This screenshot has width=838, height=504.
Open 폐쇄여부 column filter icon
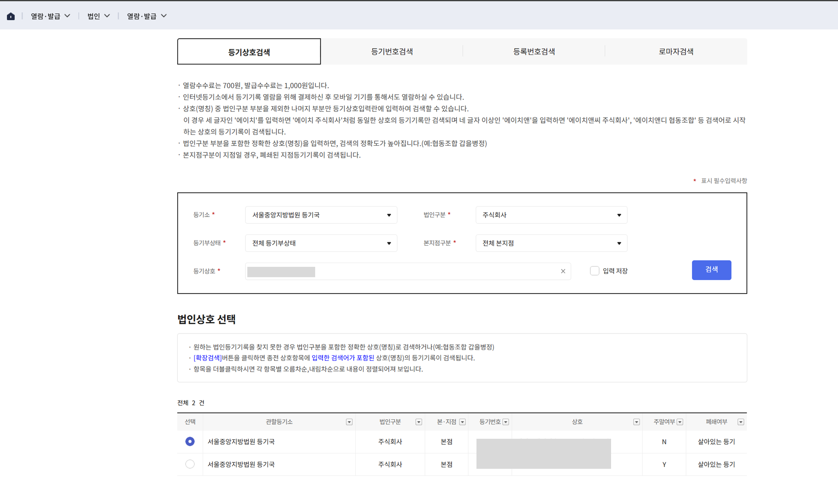[x=740, y=422]
